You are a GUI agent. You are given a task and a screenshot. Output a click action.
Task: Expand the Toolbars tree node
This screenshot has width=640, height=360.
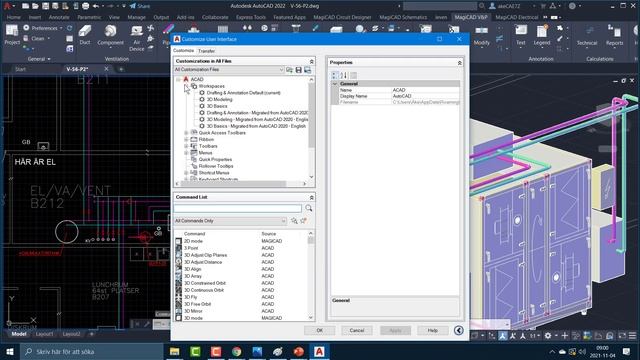[x=186, y=146]
